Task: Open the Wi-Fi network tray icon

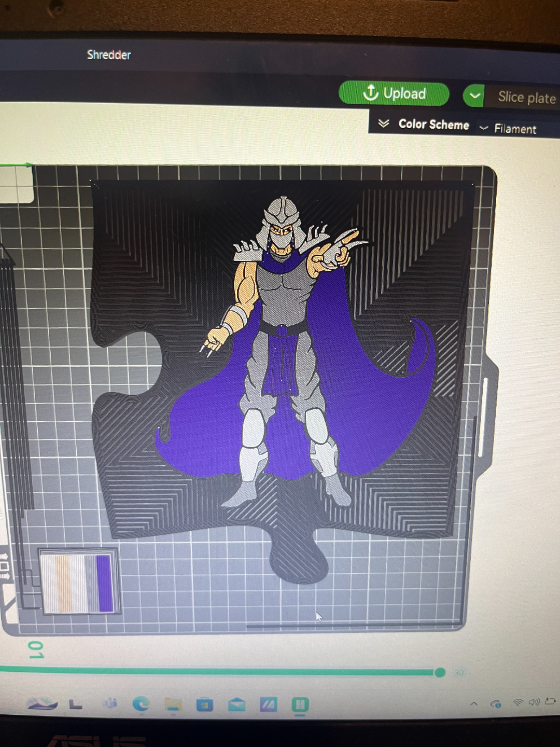Action: coord(517,702)
